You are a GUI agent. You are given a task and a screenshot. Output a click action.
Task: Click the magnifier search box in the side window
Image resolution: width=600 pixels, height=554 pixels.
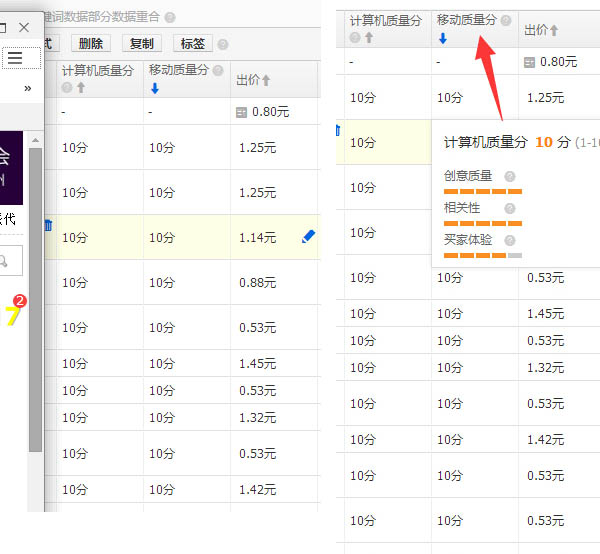[10, 261]
